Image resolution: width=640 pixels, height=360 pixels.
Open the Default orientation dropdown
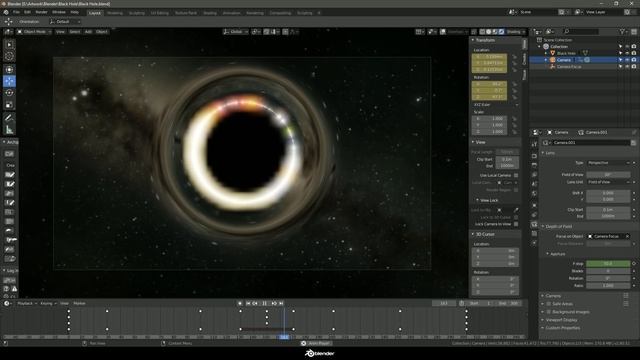coord(65,22)
